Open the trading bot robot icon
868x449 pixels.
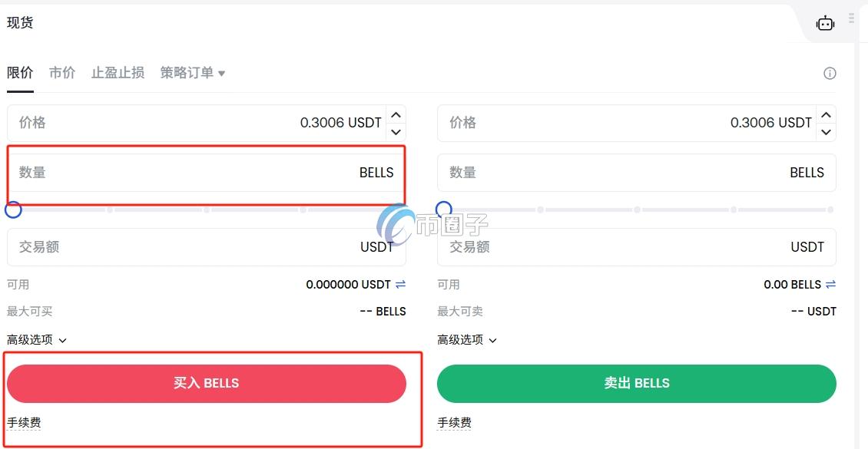(825, 23)
